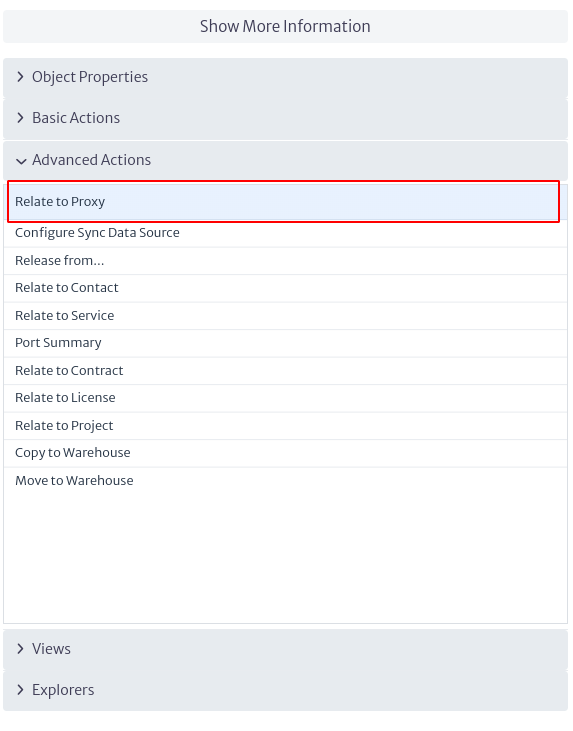Select Relate to Contract
The width and height of the screenshot is (573, 731).
point(285,371)
